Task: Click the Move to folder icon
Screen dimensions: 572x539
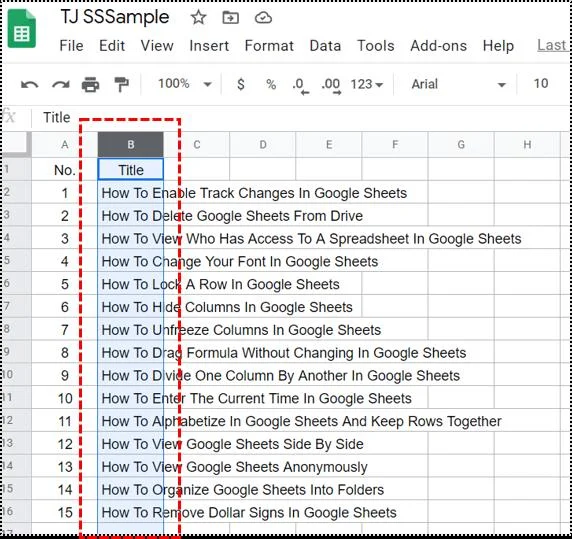Action: 231,17
